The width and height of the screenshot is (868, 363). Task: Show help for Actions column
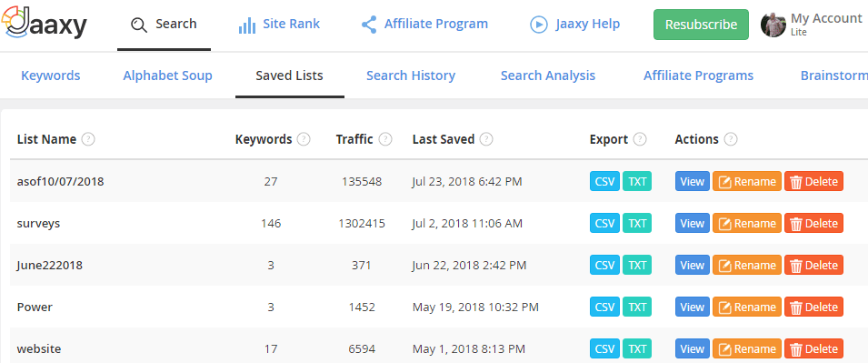pyautogui.click(x=731, y=139)
